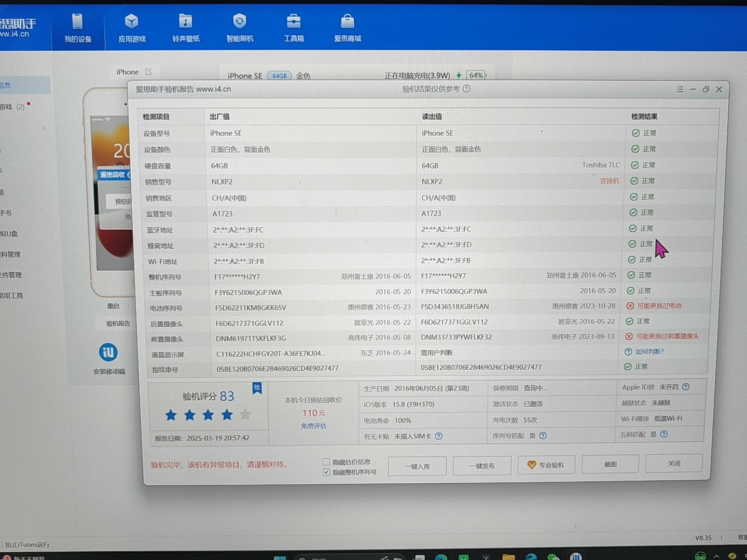Click the blue 验 badge on score panel
This screenshot has width=747, height=560.
[x=257, y=388]
